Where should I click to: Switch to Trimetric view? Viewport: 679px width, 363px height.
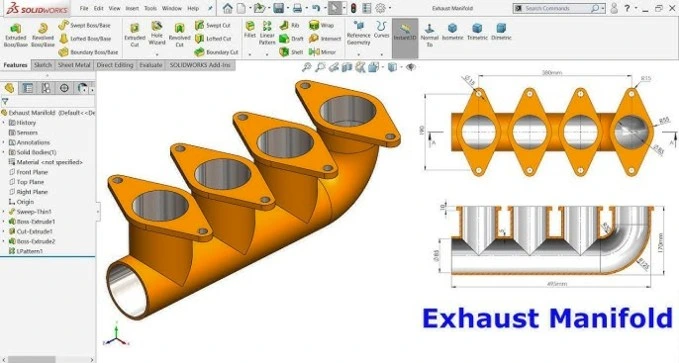pos(477,32)
